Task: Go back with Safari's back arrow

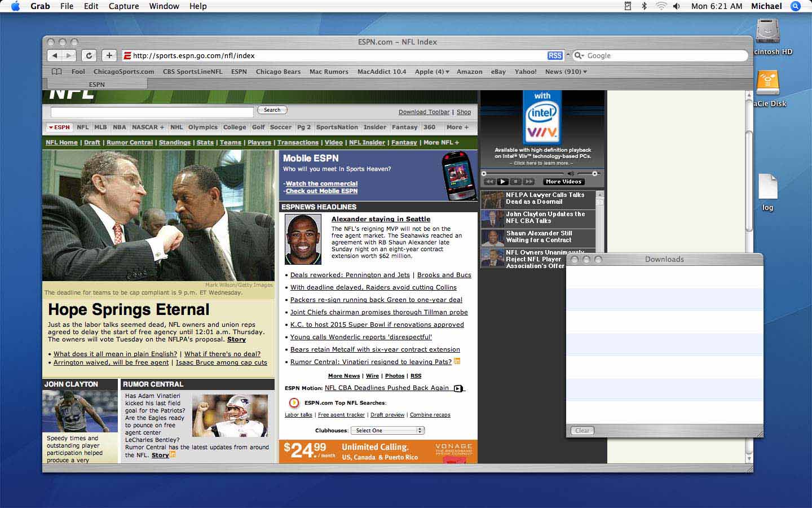Action: 55,55
